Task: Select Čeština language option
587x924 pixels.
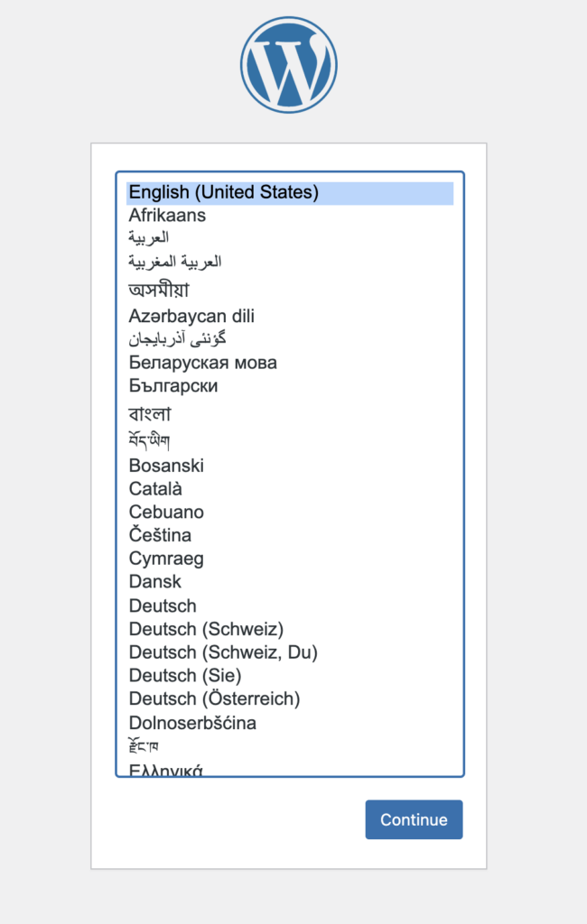Action: (x=160, y=535)
